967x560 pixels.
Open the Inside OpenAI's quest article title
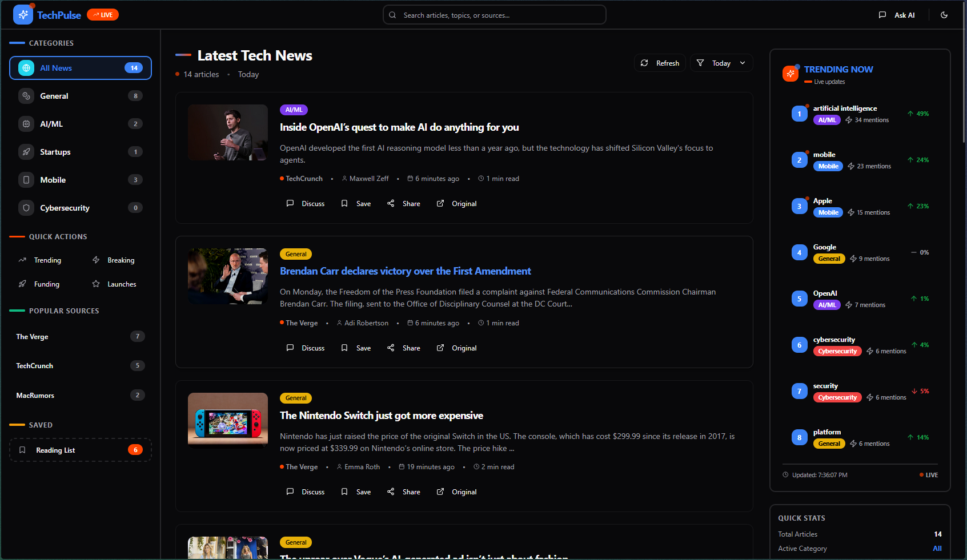[x=399, y=127]
